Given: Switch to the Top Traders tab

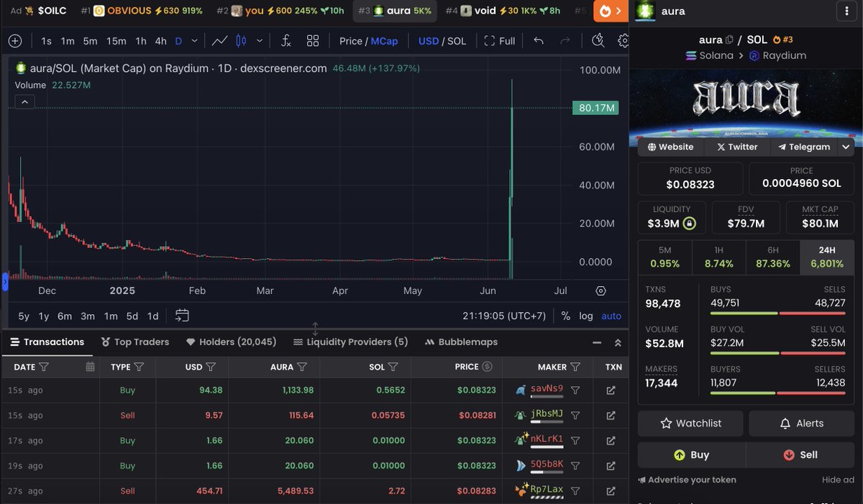Looking at the screenshot, I should pyautogui.click(x=135, y=342).
